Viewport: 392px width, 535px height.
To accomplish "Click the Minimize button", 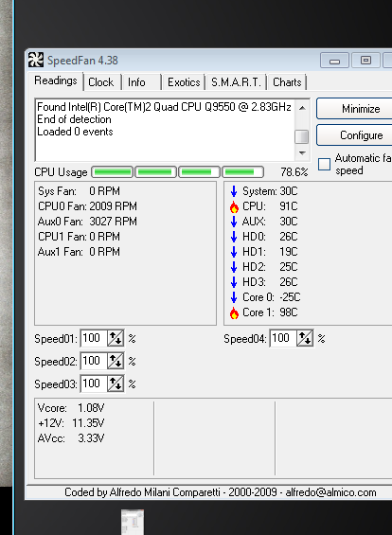I will pos(355,109).
